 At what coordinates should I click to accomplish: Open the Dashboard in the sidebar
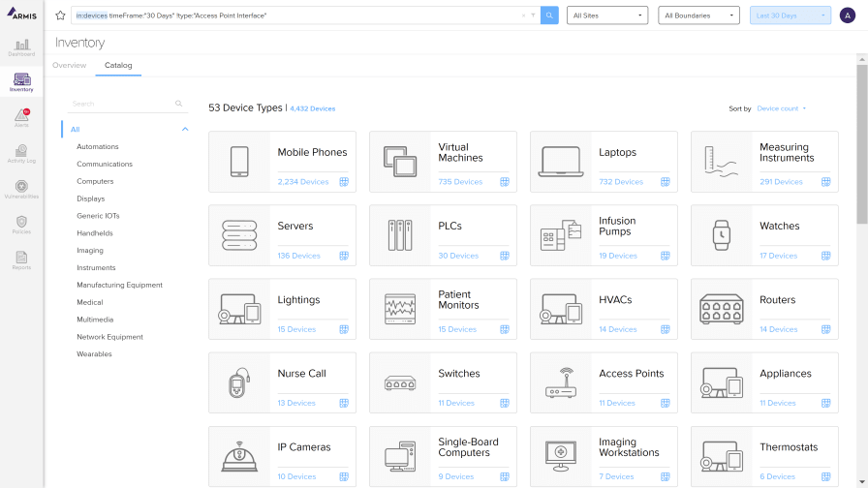(21, 47)
